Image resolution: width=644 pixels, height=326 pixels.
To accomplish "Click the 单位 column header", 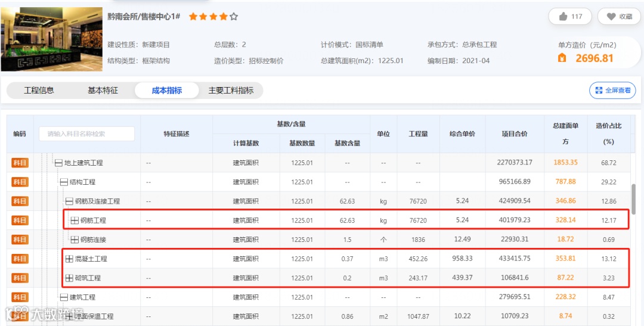I will [383, 134].
